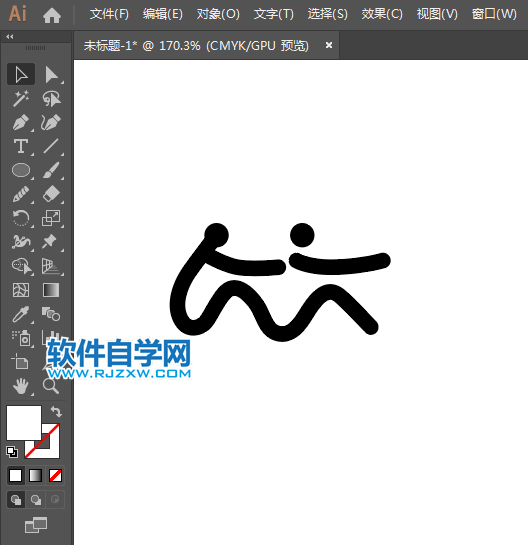The width and height of the screenshot is (528, 545).
Task: Swap fill and stroke colors
Action: coord(56,412)
